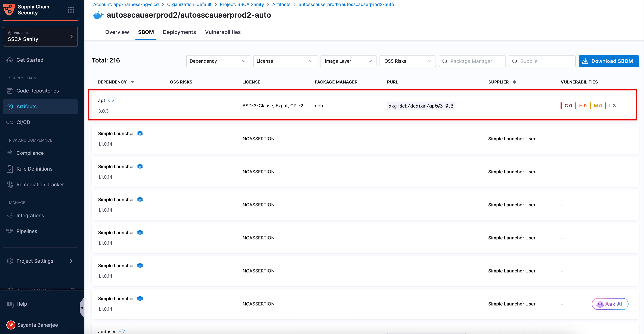The image size is (644, 334).
Task: Collapse the sidebar with the arrow handle
Action: coord(82,308)
